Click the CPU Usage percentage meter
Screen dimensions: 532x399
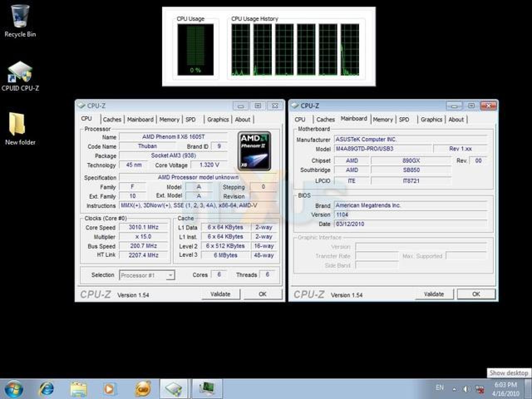[x=195, y=50]
